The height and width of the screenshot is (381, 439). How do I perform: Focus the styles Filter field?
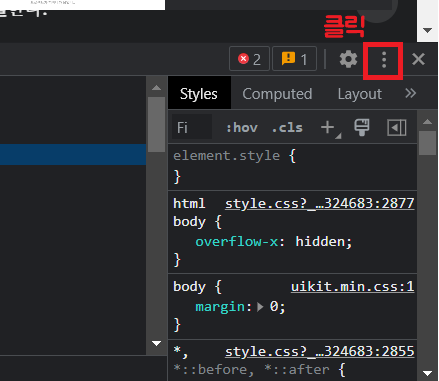click(192, 127)
